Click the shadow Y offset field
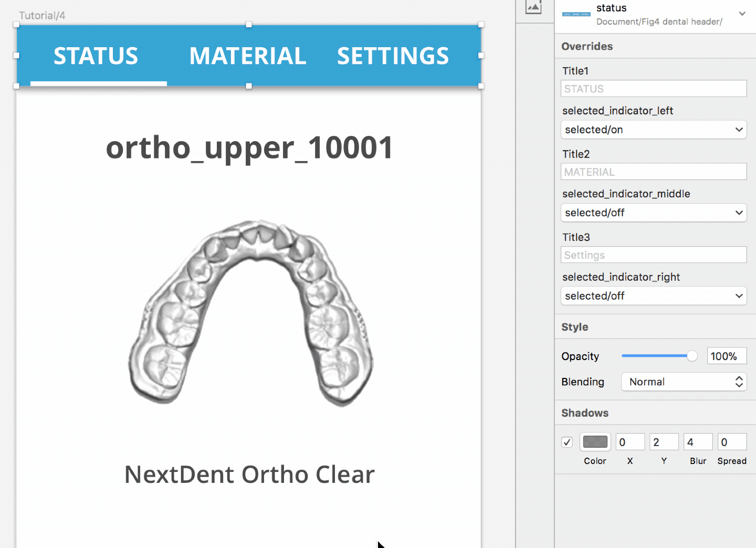This screenshot has height=548, width=756. coord(664,442)
